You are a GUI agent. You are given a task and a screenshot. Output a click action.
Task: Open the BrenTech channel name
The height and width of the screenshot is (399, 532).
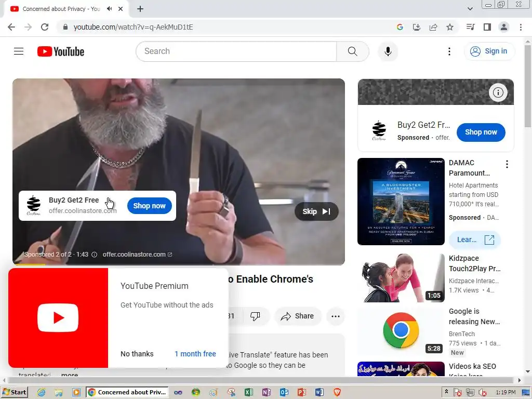tap(461, 334)
